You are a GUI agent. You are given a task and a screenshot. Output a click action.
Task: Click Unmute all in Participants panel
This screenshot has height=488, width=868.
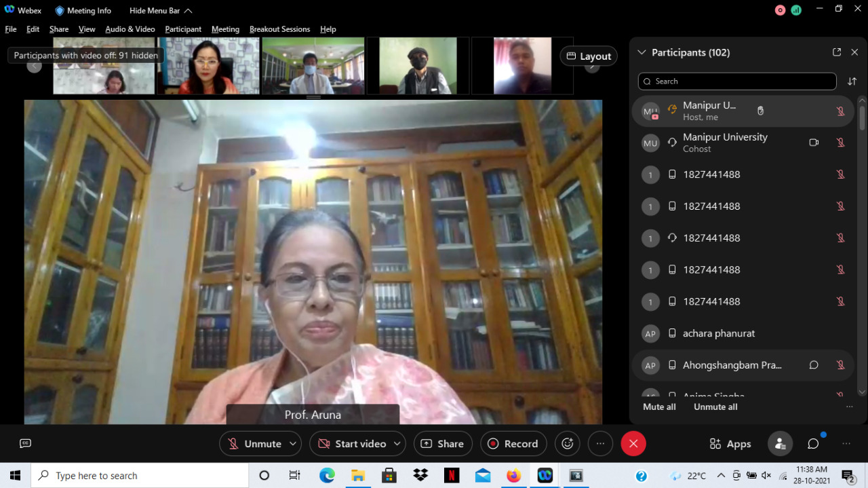[x=715, y=407]
